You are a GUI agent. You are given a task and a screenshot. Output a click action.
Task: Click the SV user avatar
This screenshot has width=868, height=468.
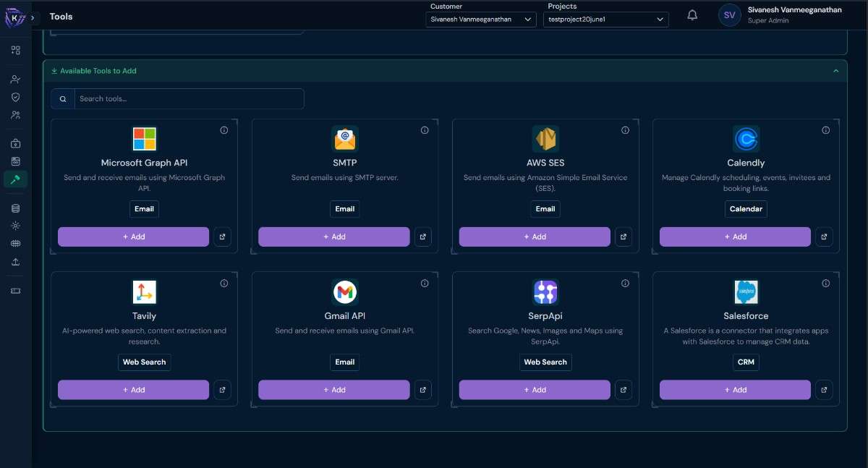pyautogui.click(x=730, y=15)
